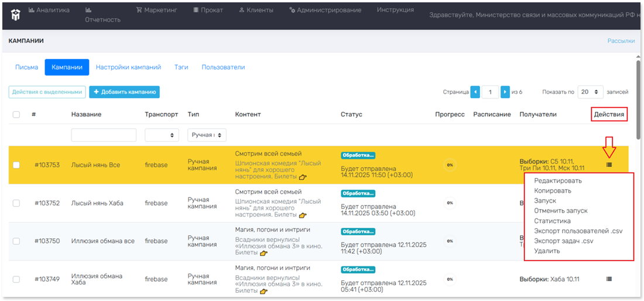Open the Transport filter dropdown
Viewport: 644px width, 301px height.
pos(162,135)
